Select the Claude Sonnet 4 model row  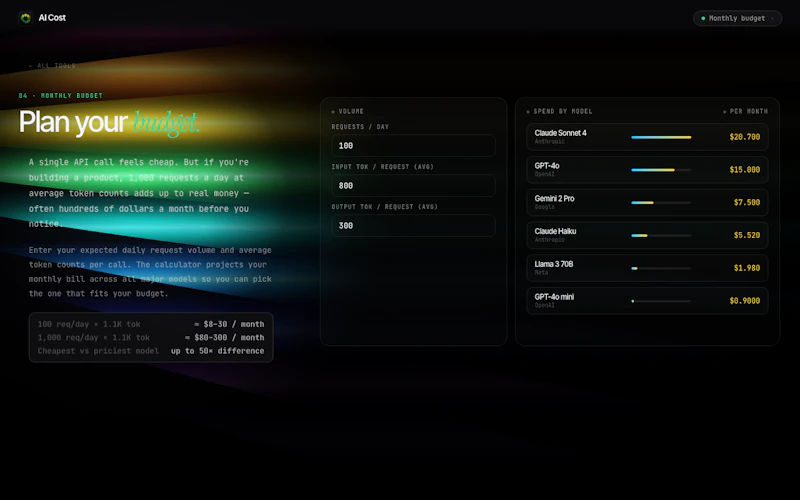(x=647, y=137)
